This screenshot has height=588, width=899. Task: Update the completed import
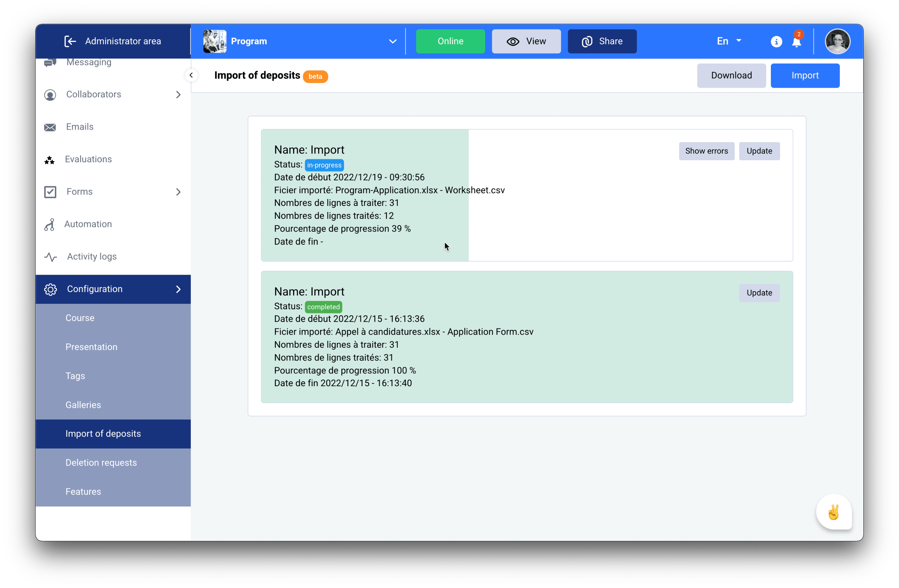pyautogui.click(x=759, y=293)
